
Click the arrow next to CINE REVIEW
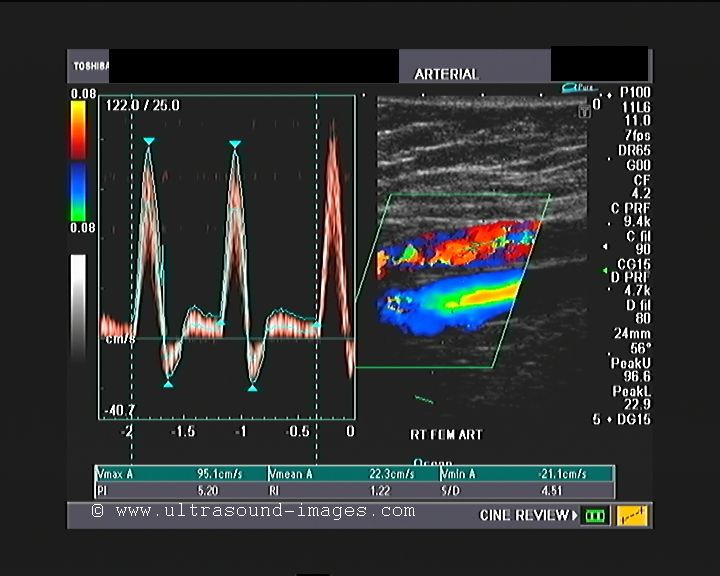pos(575,516)
